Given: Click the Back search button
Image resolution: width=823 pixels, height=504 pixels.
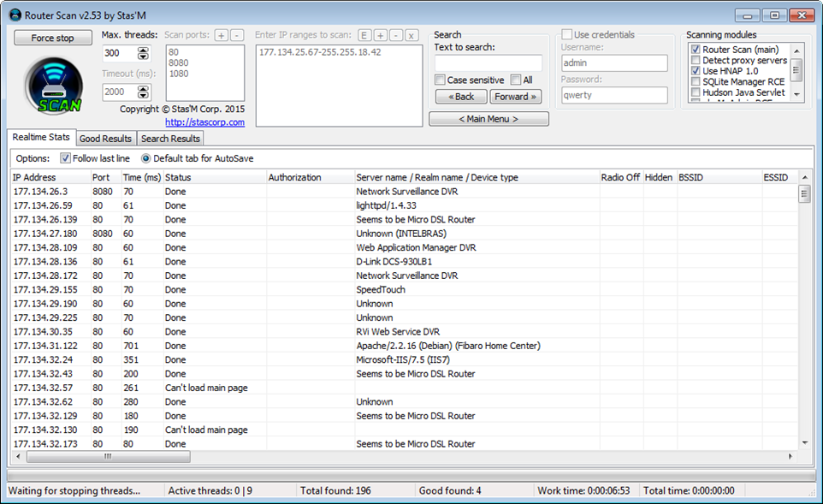Looking at the screenshot, I should click(x=461, y=97).
